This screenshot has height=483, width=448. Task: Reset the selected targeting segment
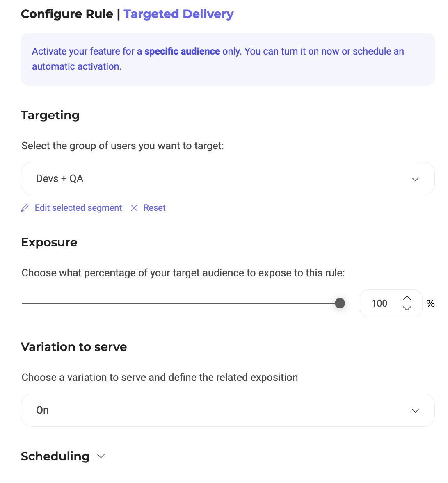pyautogui.click(x=154, y=208)
